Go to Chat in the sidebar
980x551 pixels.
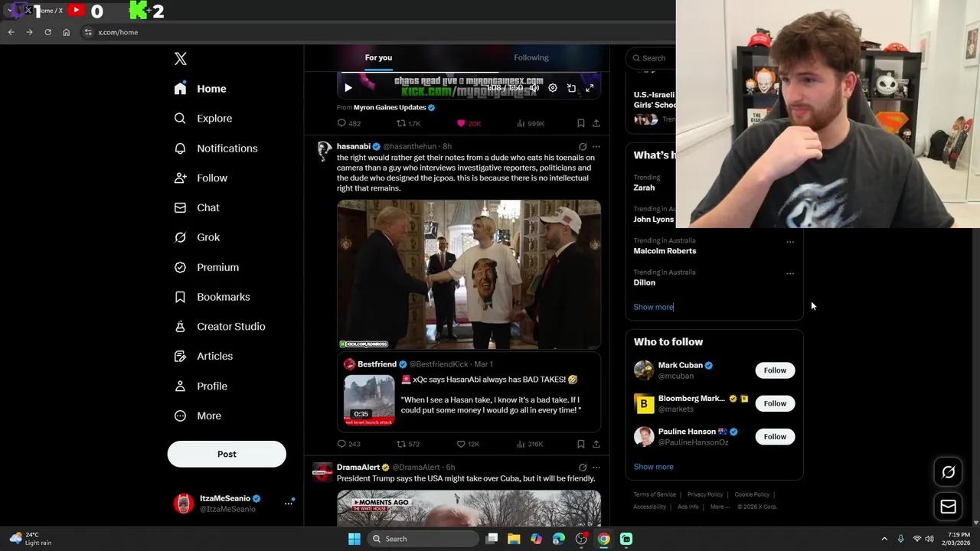click(x=197, y=207)
